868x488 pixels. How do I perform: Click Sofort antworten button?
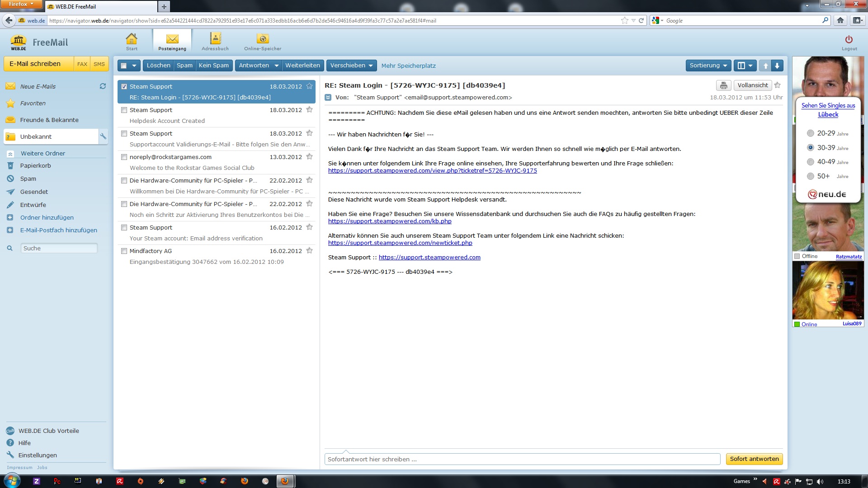tap(754, 459)
